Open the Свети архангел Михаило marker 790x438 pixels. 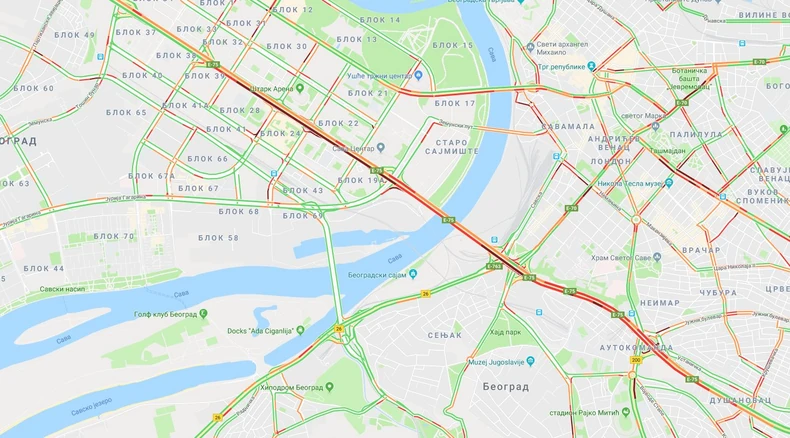click(530, 48)
